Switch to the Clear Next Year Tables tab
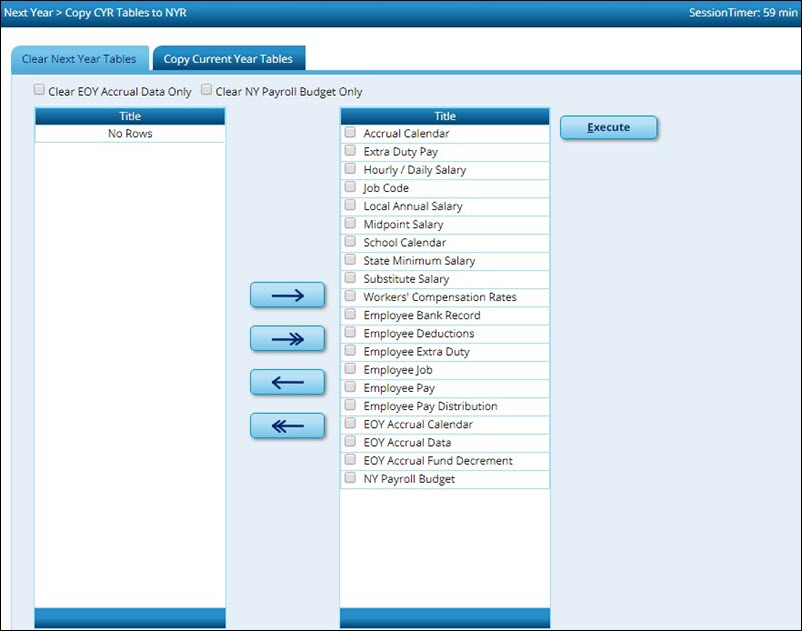802x631 pixels. tap(80, 59)
